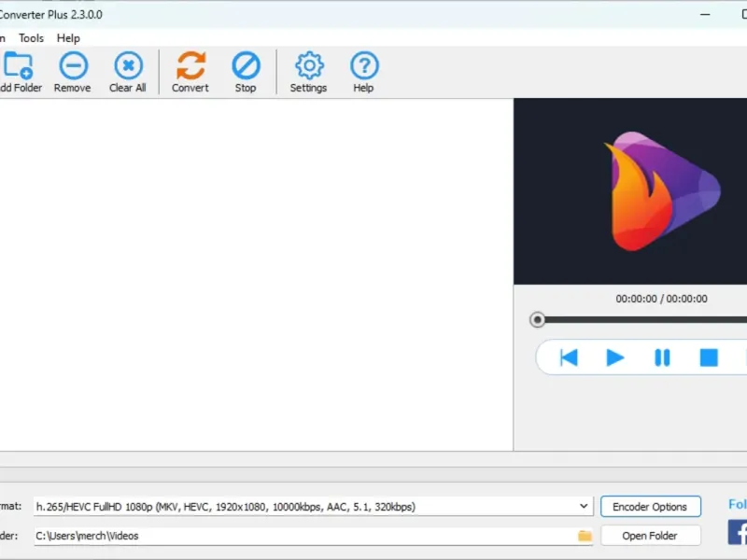Open the Settings gear icon
This screenshot has height=560, width=747.
tap(309, 72)
